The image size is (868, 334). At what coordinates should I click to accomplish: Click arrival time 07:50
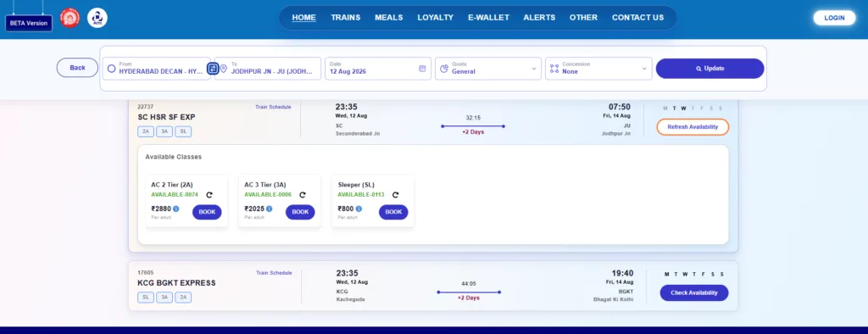pyautogui.click(x=620, y=107)
